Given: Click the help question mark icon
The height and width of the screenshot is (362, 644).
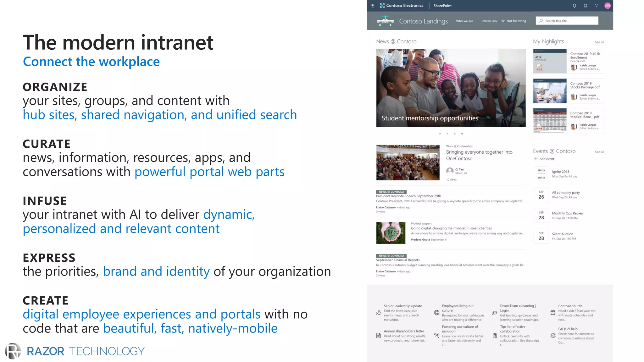Looking at the screenshot, I should (596, 6).
